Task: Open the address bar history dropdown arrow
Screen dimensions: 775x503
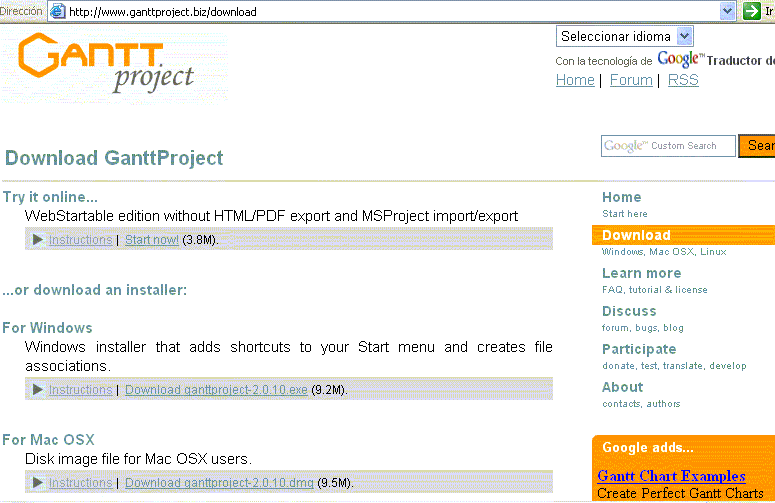Action: tap(727, 11)
